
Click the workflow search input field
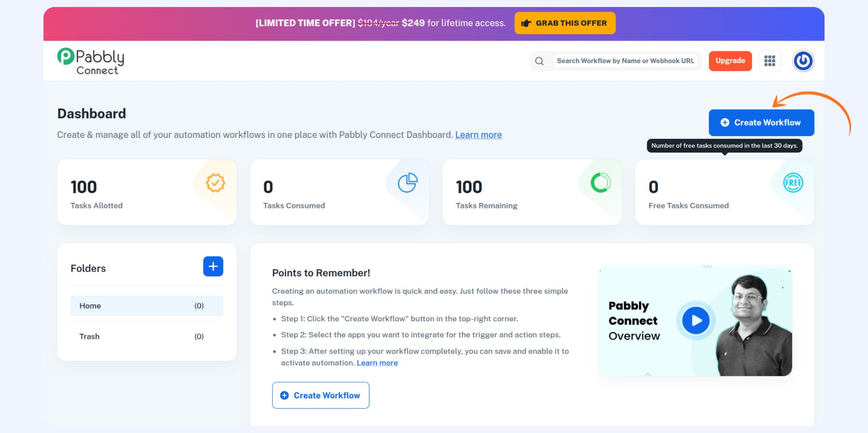coord(625,60)
